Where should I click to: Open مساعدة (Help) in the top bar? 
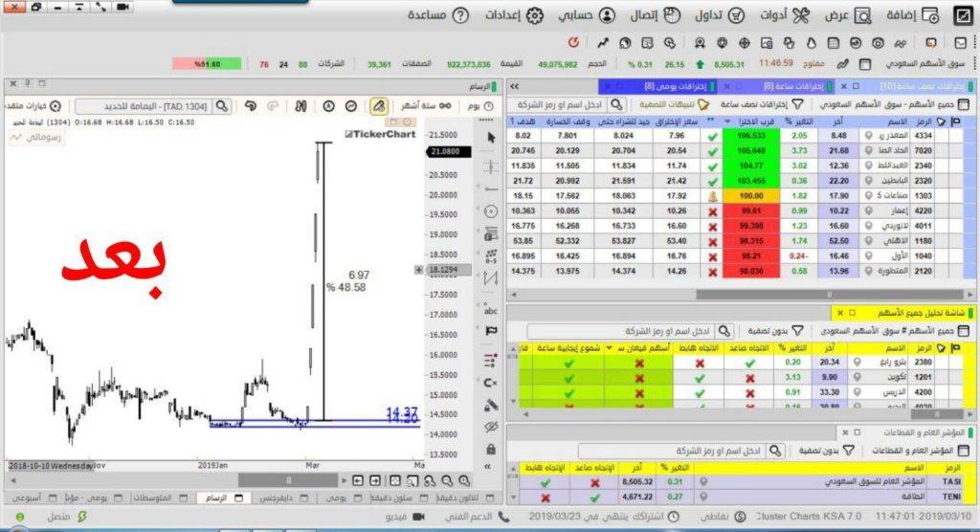point(438,15)
